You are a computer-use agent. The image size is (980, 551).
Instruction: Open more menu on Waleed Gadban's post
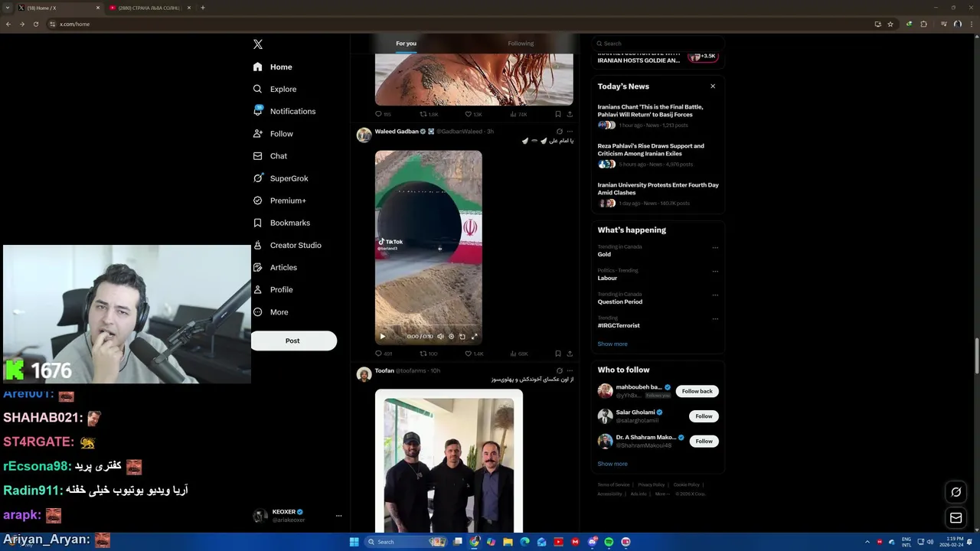(x=570, y=132)
